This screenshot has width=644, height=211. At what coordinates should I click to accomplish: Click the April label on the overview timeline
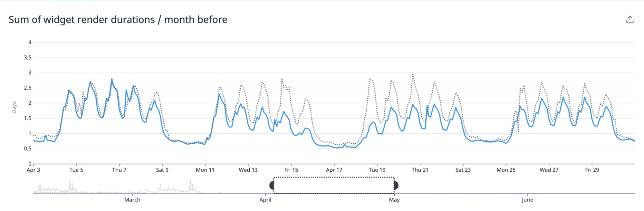tap(265, 200)
